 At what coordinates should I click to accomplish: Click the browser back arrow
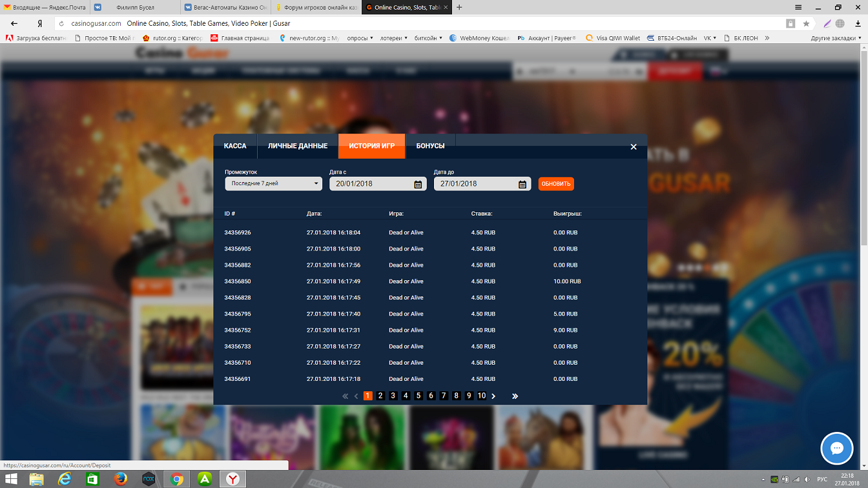(x=14, y=23)
